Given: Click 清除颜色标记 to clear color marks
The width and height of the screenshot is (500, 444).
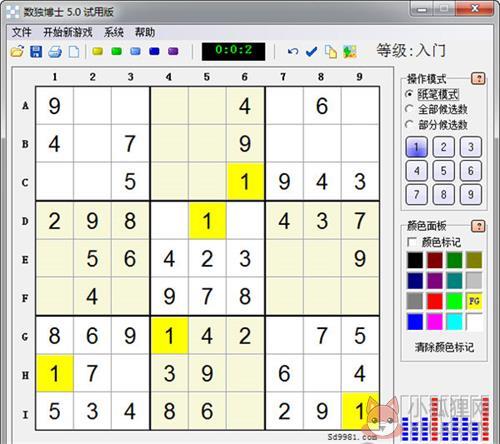Looking at the screenshot, I should 444,347.
